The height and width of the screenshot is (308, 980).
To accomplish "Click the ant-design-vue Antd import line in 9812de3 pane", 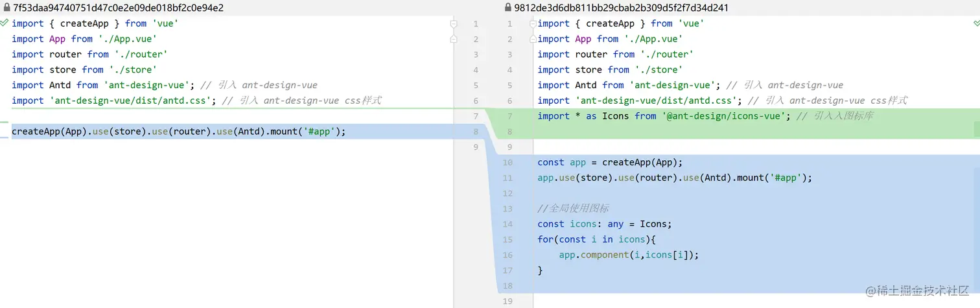I will [690, 85].
